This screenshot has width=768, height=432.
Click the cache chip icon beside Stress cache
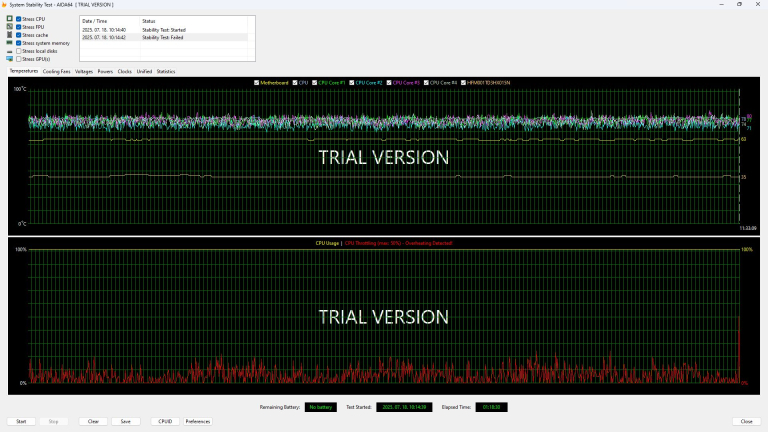[x=9, y=35]
